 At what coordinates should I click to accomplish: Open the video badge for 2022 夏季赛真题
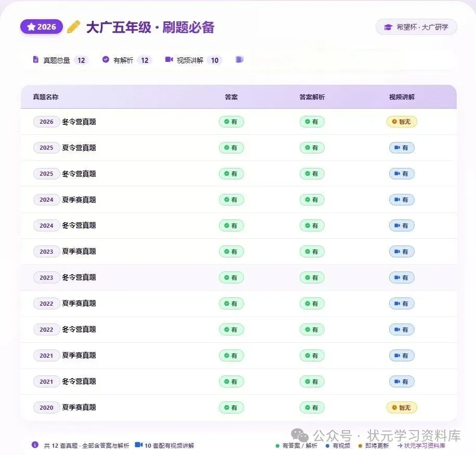click(x=402, y=304)
